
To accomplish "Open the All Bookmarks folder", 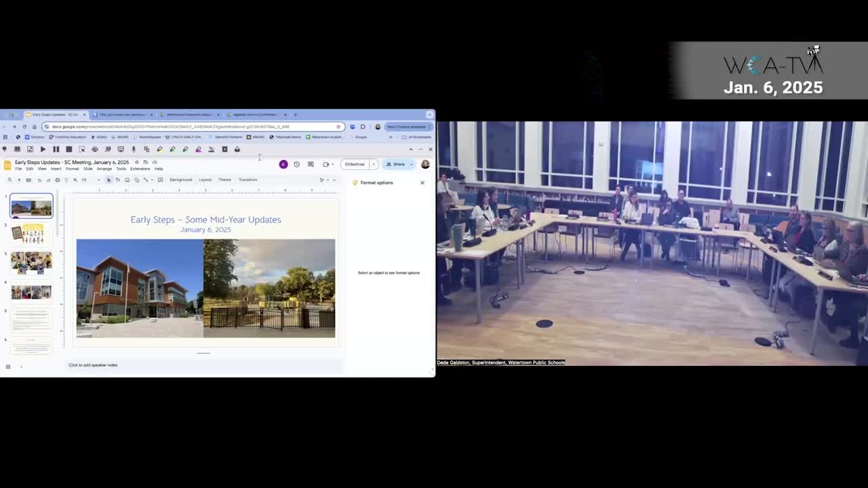I will [418, 137].
